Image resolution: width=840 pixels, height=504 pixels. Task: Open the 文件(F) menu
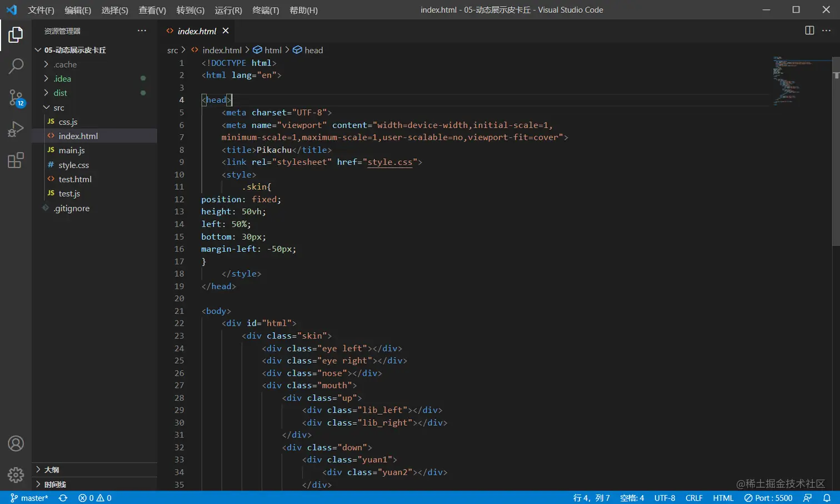41,10
